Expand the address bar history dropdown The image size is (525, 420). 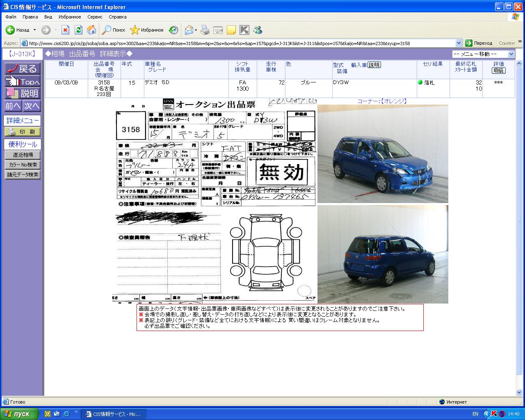[459, 43]
